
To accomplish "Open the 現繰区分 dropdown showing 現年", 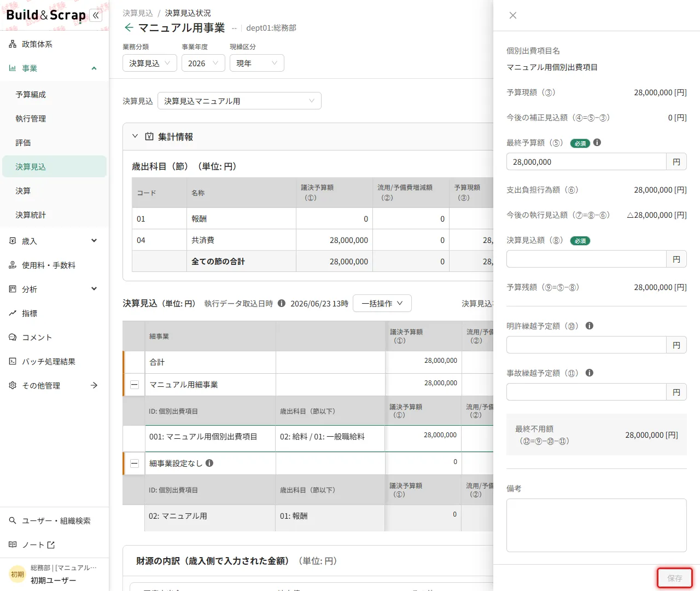I will [x=257, y=63].
